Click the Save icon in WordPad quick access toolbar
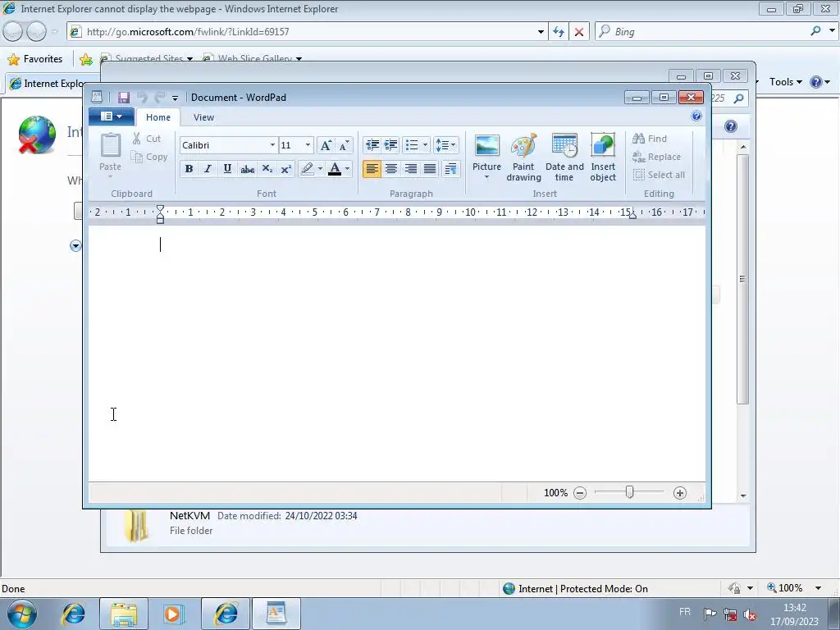The height and width of the screenshot is (630, 840). click(124, 98)
